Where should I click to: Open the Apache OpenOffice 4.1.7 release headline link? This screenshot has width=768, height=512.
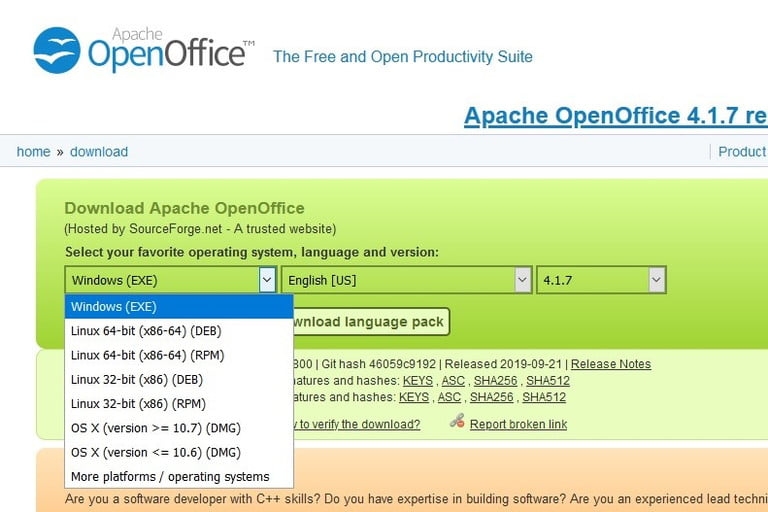616,116
